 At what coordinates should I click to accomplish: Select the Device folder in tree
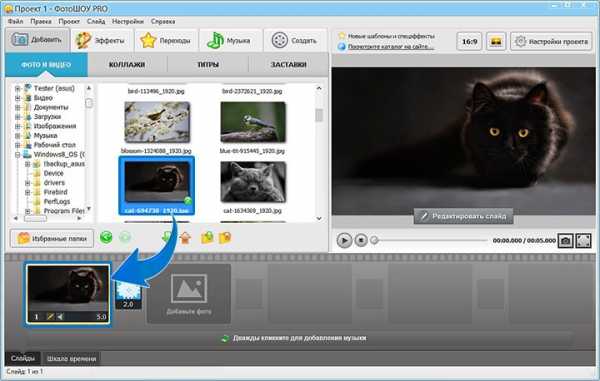tap(54, 173)
